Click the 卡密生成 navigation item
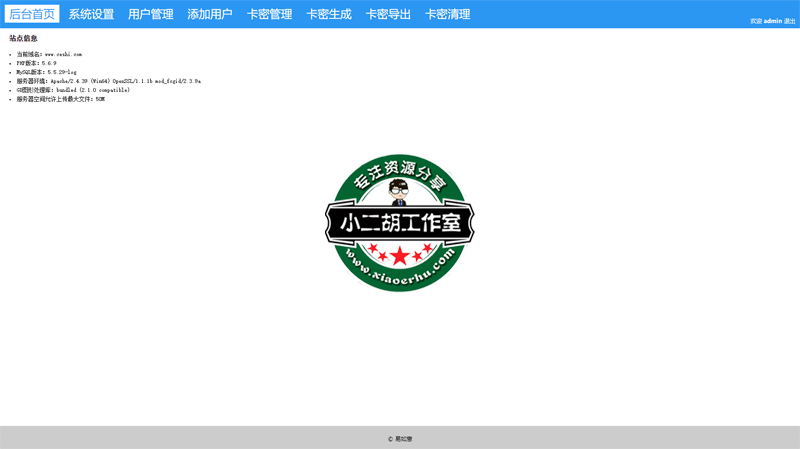Image resolution: width=800 pixels, height=449 pixels. tap(329, 14)
